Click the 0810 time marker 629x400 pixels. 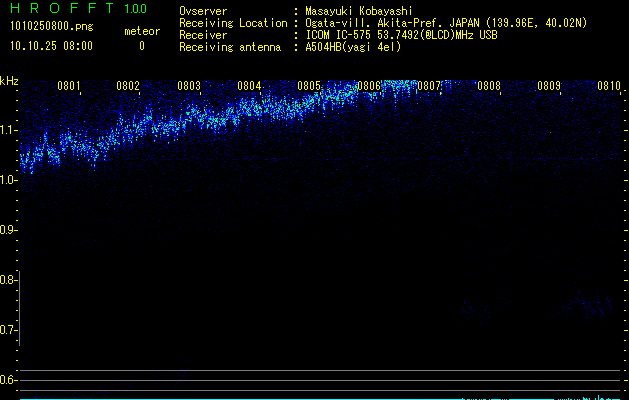[609, 86]
